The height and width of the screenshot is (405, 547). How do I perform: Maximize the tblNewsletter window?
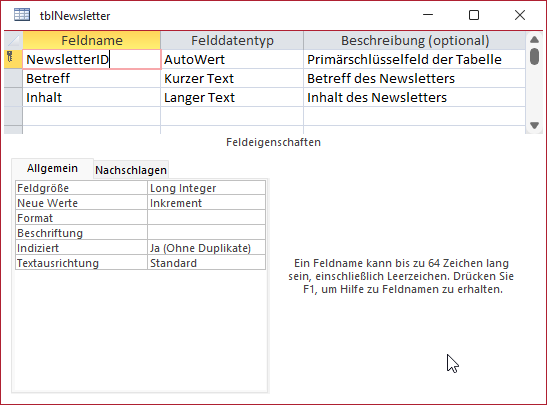[474, 15]
